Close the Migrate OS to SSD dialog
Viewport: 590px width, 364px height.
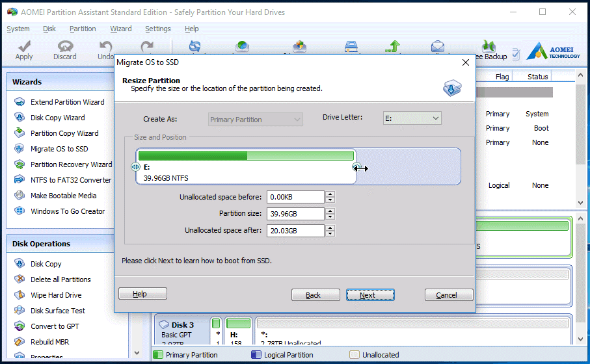(x=466, y=62)
